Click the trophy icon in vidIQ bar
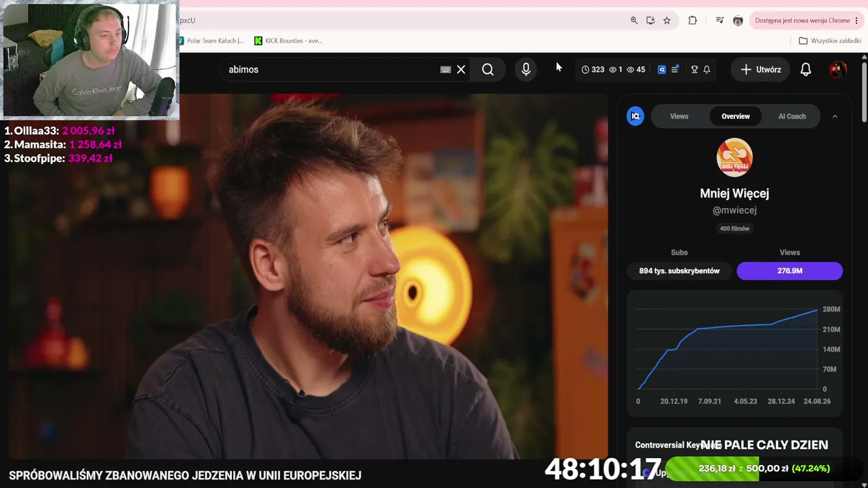 694,69
